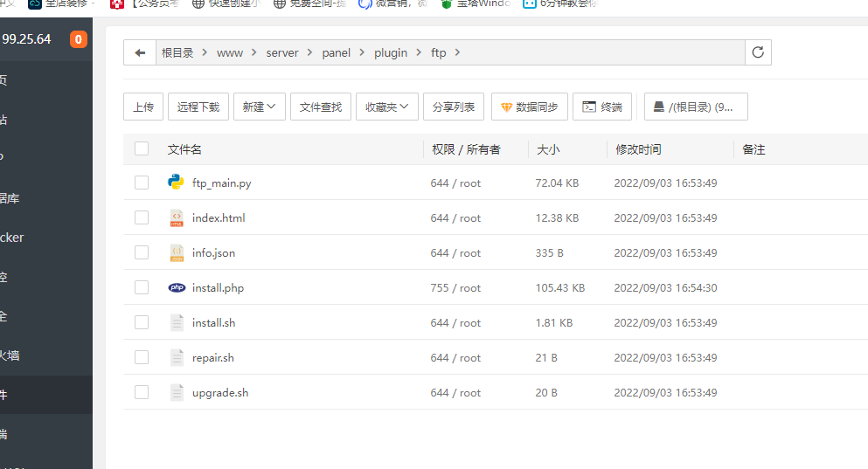This screenshot has height=469, width=868.
Task: Click the 2022/09/03 16:54:30 timestamp
Action: coord(665,287)
